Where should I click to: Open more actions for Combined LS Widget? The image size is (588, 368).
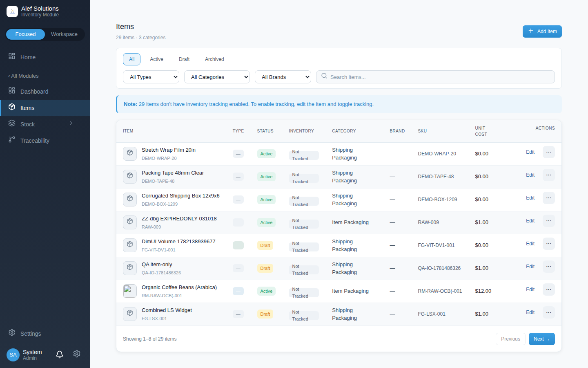tap(549, 312)
